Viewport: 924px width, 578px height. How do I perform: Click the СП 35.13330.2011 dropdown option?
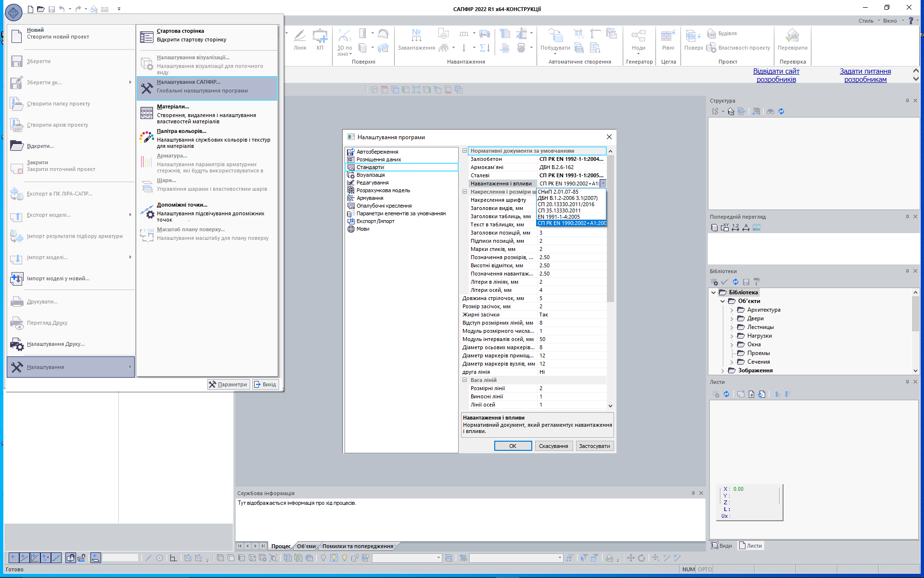(x=559, y=210)
